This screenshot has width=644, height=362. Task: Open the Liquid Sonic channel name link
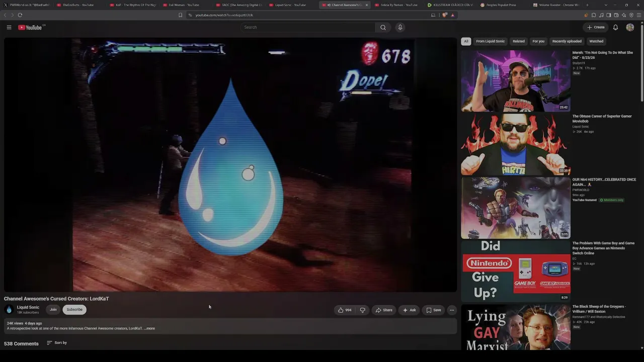click(28, 307)
